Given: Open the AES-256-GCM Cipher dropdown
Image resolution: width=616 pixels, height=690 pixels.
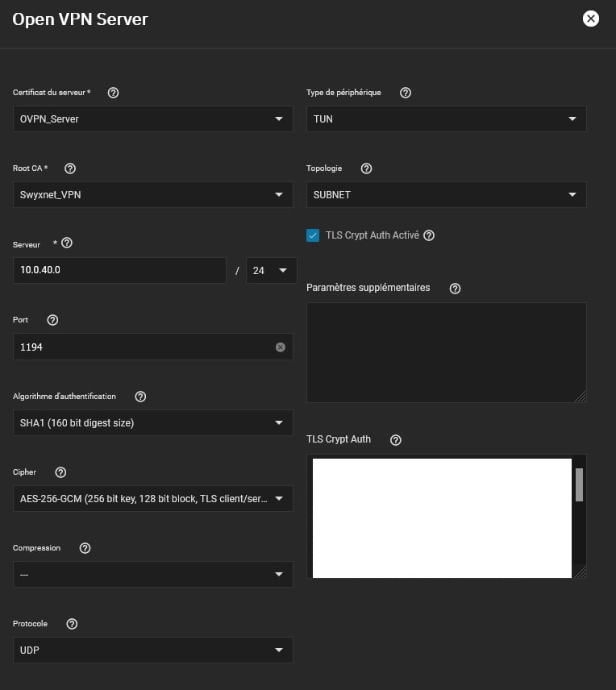Looking at the screenshot, I should 152,498.
